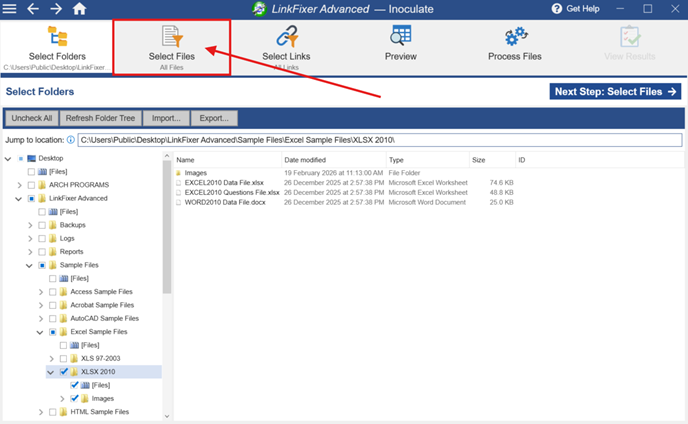Check the Logs folder checkbox
Image resolution: width=688 pixels, height=424 pixels.
pyautogui.click(x=42, y=238)
